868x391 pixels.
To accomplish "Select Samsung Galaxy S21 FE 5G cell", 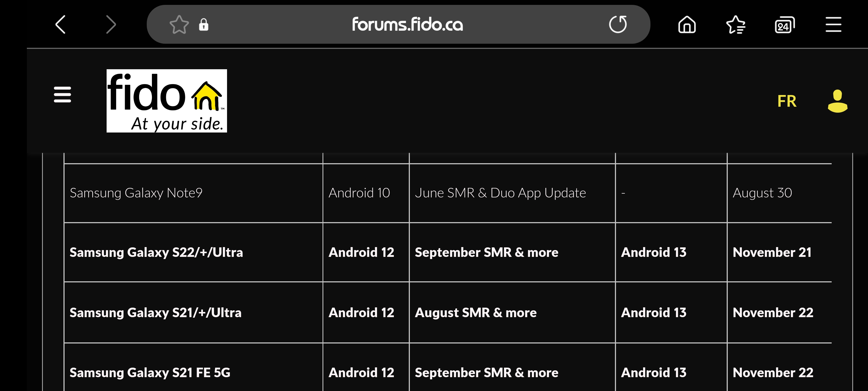I will coord(193,373).
